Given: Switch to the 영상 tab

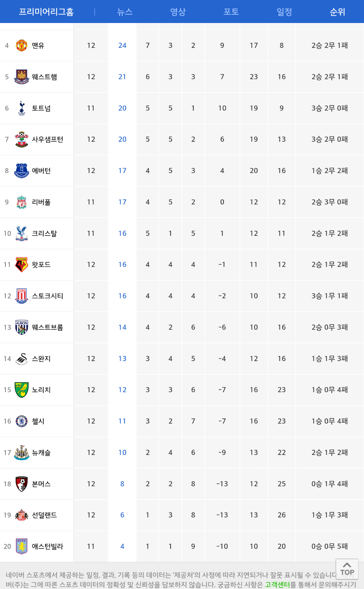Looking at the screenshot, I should [x=178, y=12].
